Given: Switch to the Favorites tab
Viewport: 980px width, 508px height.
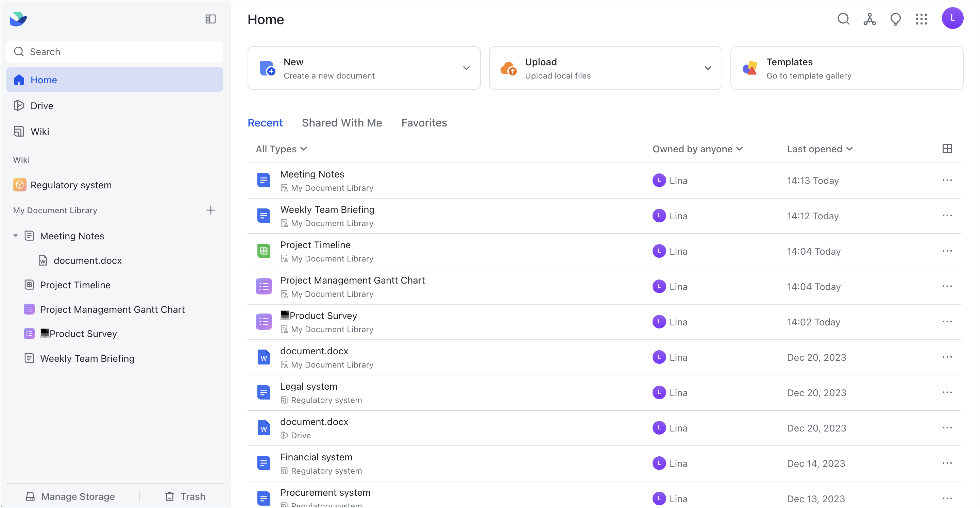Looking at the screenshot, I should click(424, 122).
